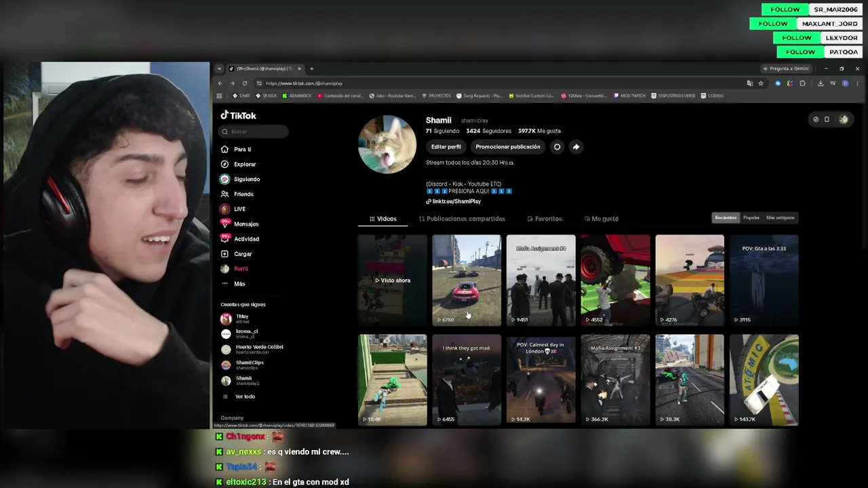Image resolution: width=868 pixels, height=488 pixels.
Task: Open the video with 4276 views
Action: [690, 281]
